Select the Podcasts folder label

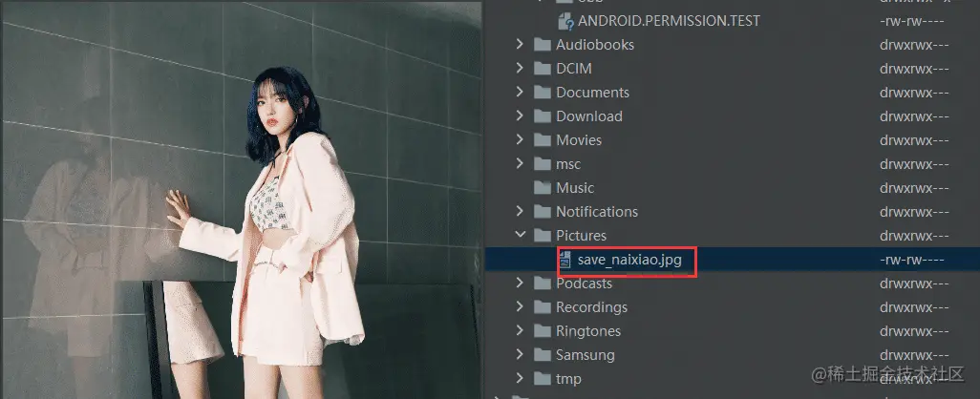(585, 283)
